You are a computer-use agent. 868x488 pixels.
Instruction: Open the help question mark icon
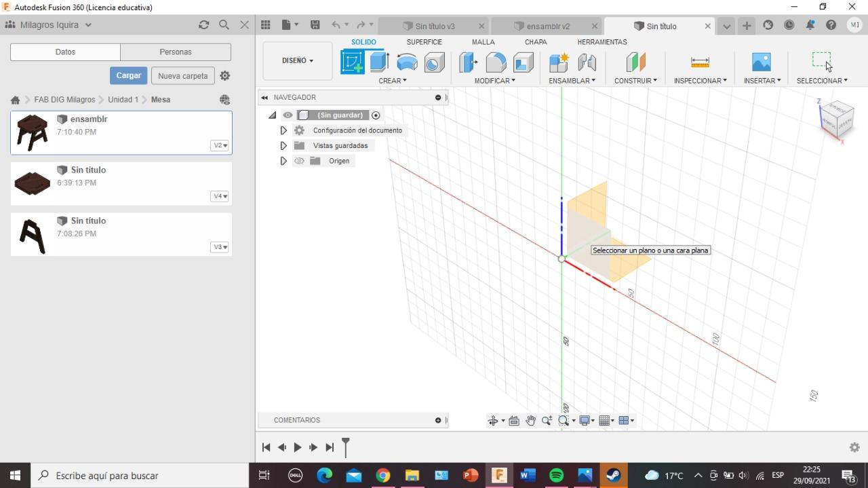point(831,25)
